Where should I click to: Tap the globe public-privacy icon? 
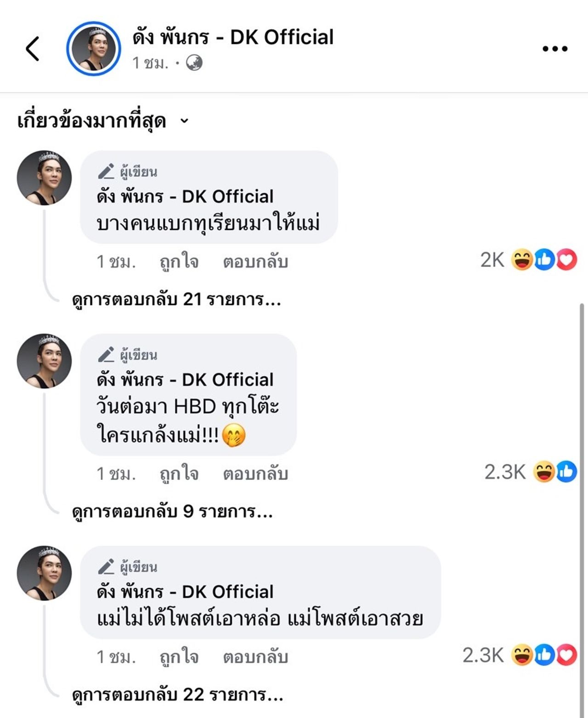point(194,63)
